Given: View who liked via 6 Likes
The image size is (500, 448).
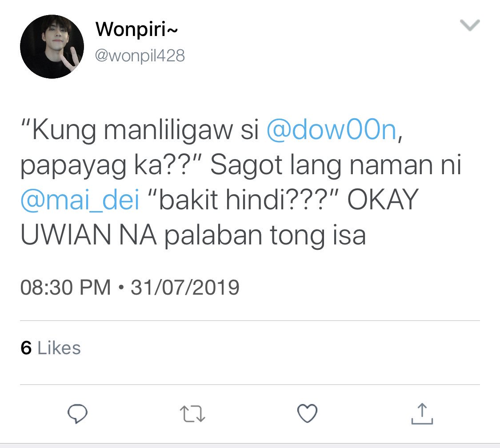Looking at the screenshot, I should (x=50, y=348).
